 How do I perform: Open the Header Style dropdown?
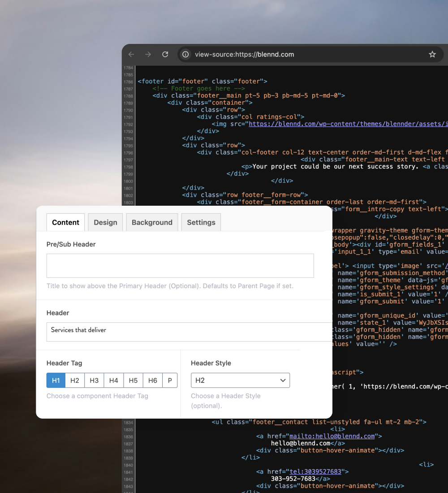240,380
